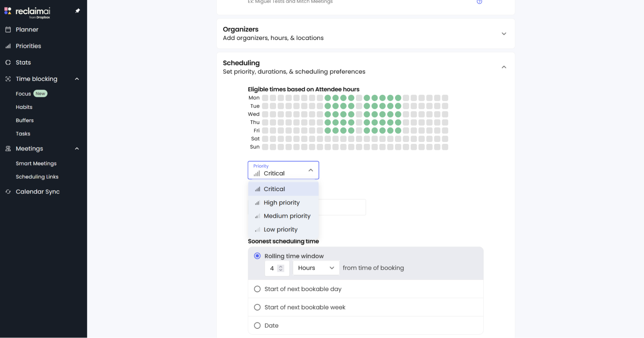This screenshot has width=644, height=338.
Task: Open the Hours unit dropdown
Action: point(316,268)
